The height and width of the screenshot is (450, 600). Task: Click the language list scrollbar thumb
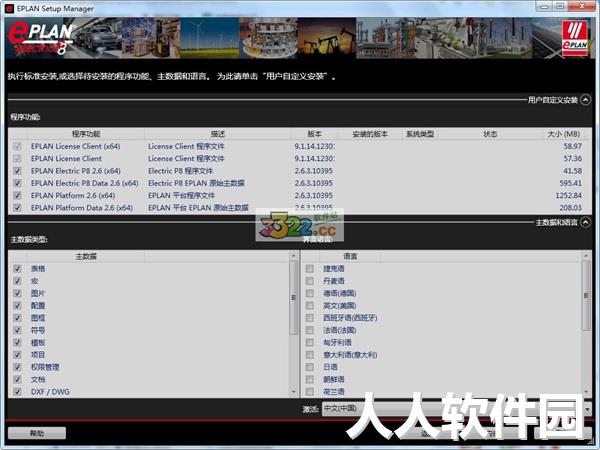tap(586, 296)
